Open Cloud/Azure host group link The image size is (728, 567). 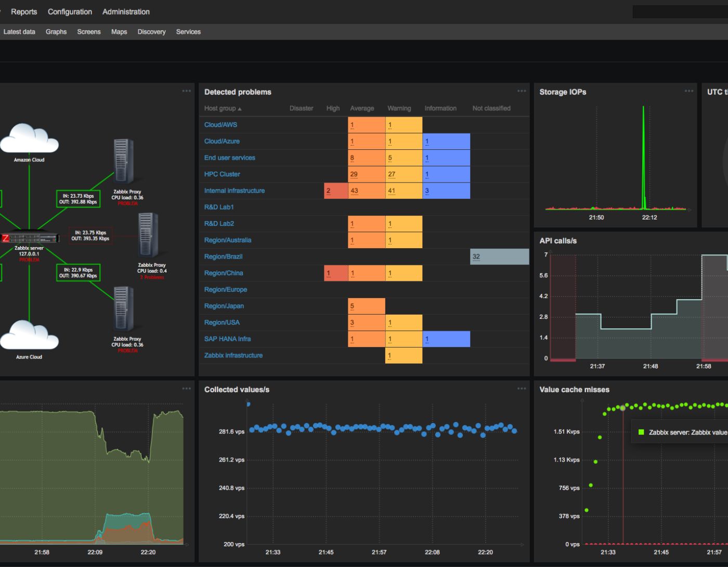(222, 141)
